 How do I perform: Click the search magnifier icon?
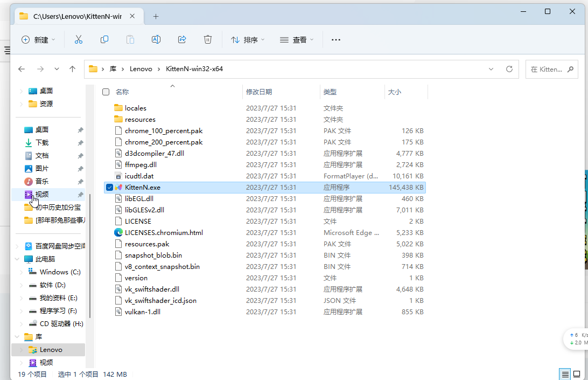(570, 69)
